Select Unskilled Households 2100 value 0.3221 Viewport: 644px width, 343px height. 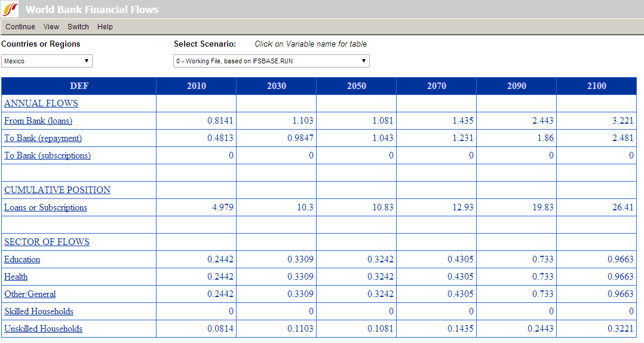coord(621,329)
